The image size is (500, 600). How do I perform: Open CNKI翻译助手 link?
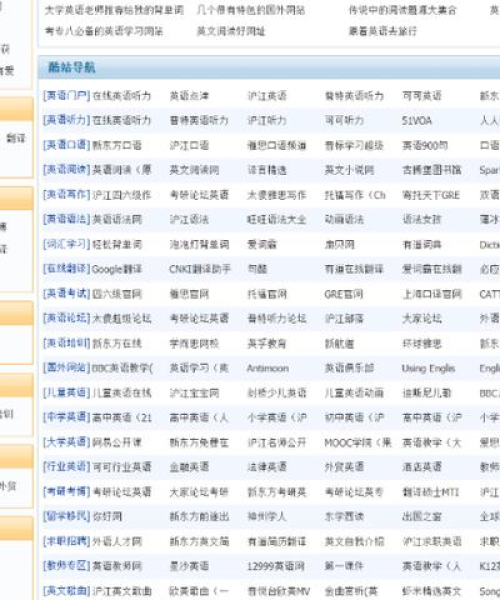point(200,269)
